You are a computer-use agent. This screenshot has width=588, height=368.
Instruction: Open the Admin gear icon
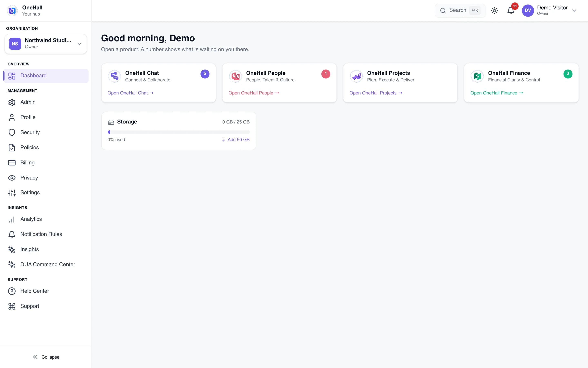coord(12,102)
